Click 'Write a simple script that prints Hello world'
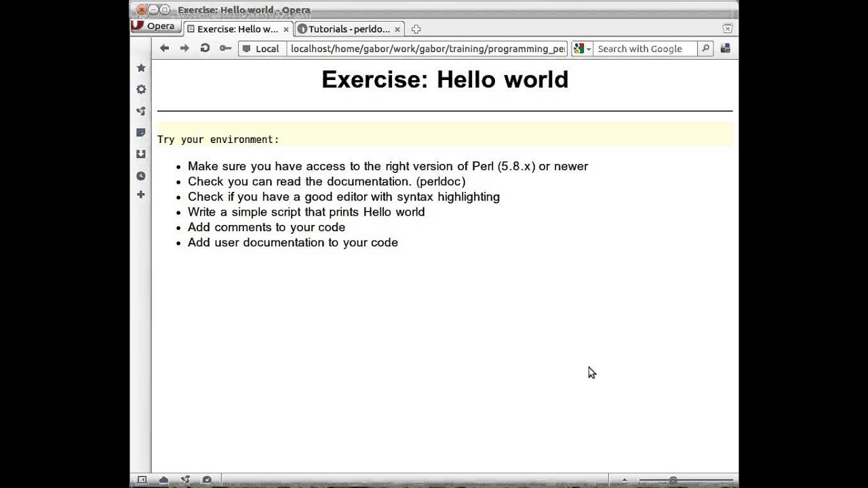The image size is (868, 488). tap(307, 212)
